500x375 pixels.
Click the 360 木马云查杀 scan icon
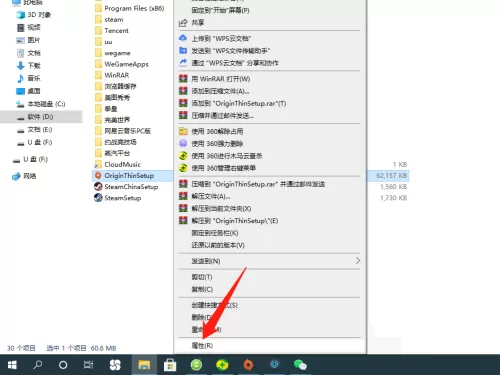[183, 156]
